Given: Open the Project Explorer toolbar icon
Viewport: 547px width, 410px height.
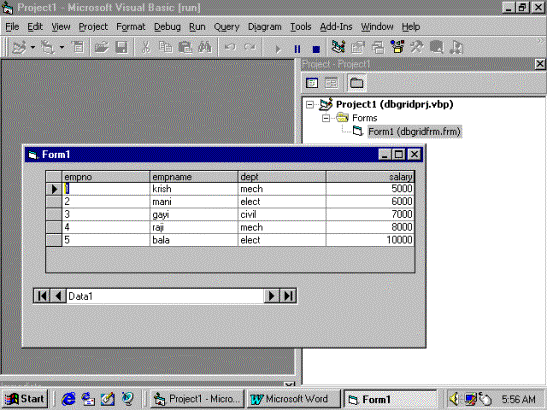Looking at the screenshot, I should (338, 47).
